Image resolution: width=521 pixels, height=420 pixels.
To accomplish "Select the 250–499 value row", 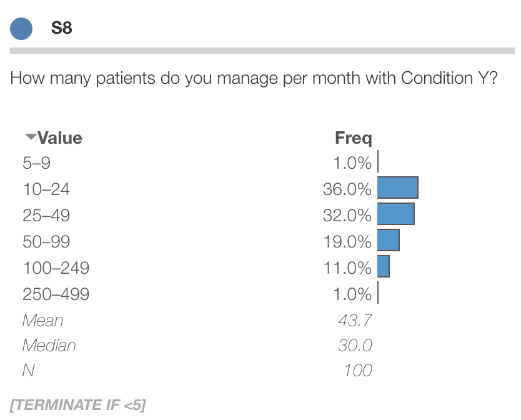I will pos(56,294).
